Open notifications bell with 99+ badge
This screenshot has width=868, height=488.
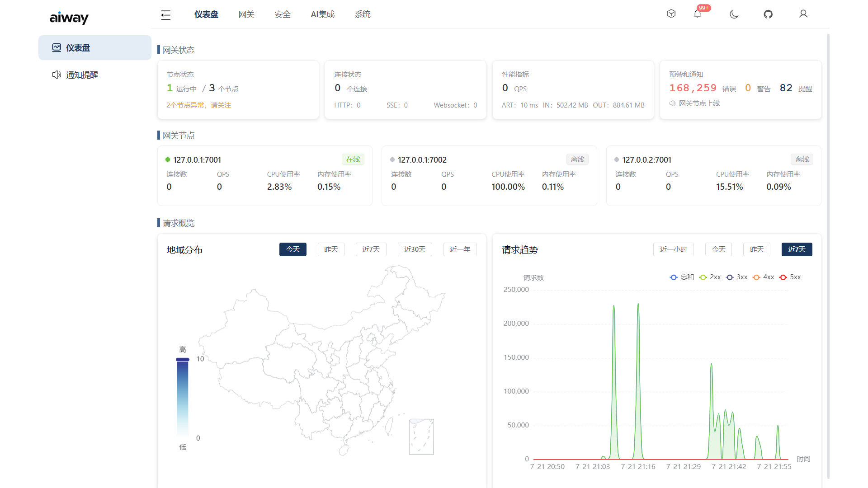click(698, 14)
